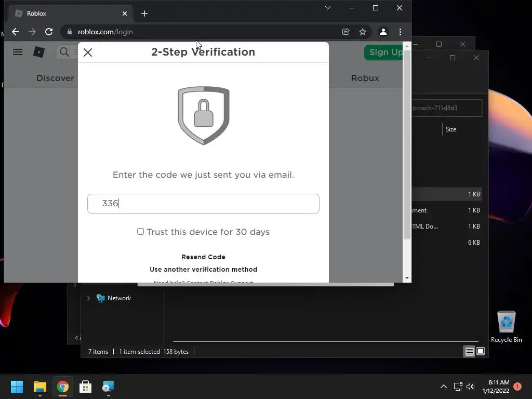Click the page scrollbar down arrow
Screen dimensions: 532x399
pos(407,278)
